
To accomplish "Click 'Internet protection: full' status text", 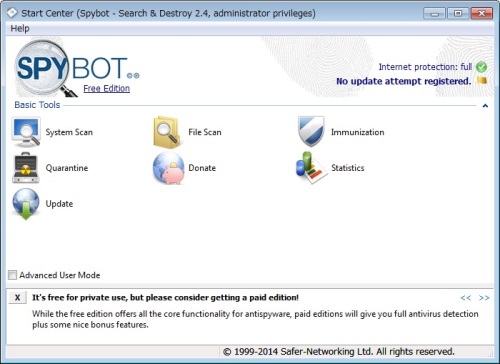I will 425,67.
